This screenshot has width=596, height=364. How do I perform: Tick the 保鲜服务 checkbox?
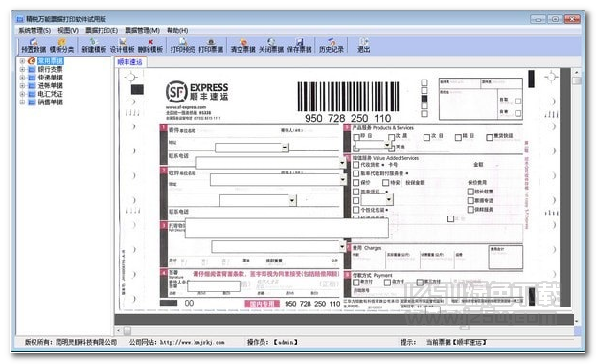tap(470, 210)
